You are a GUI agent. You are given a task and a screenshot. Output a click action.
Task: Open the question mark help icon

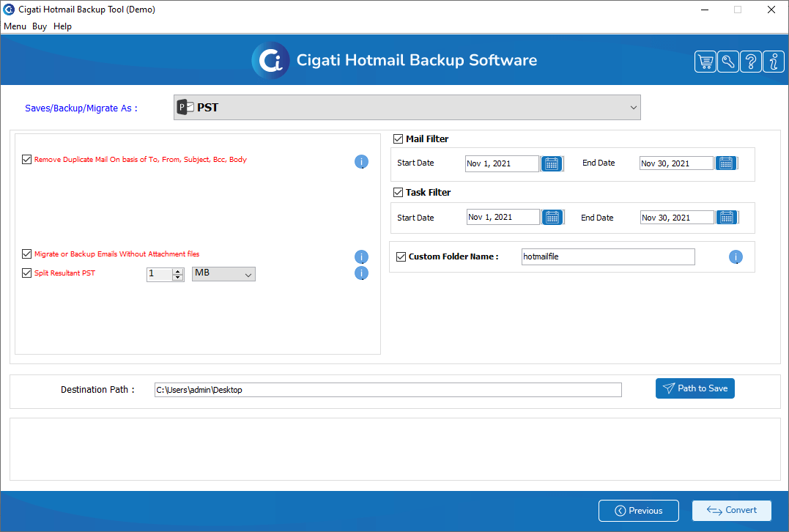[x=751, y=62]
